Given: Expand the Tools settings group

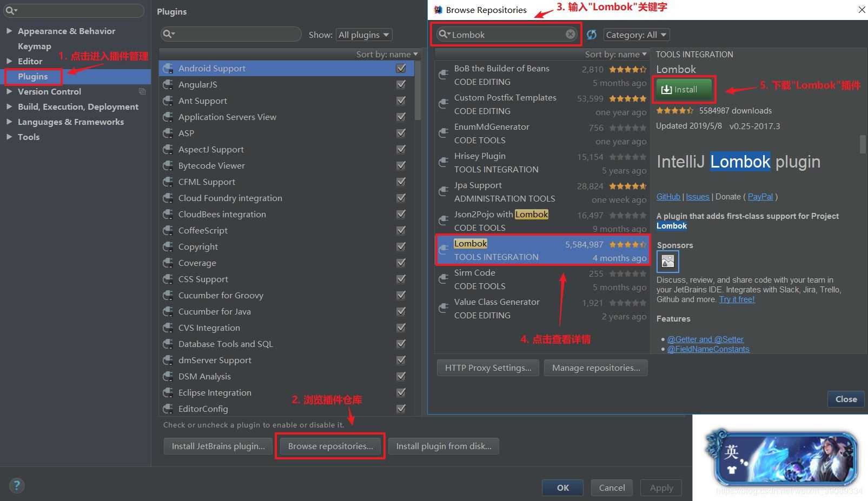Looking at the screenshot, I should point(9,137).
